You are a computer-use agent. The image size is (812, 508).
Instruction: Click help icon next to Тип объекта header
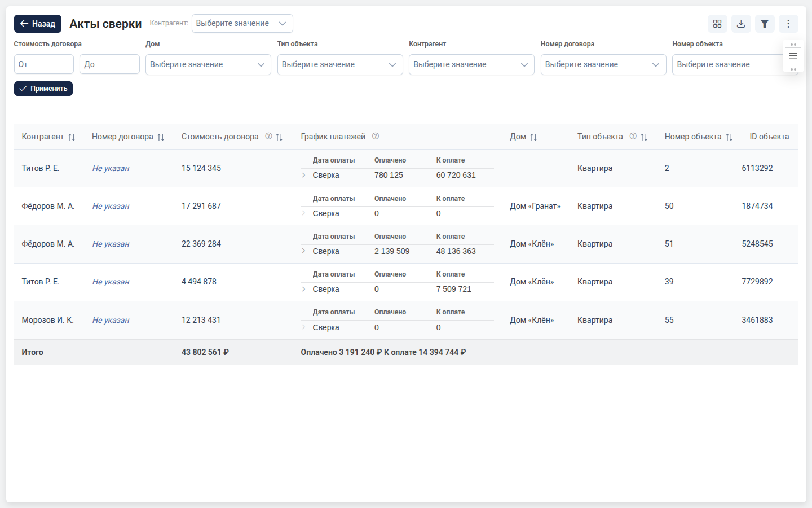pos(633,136)
